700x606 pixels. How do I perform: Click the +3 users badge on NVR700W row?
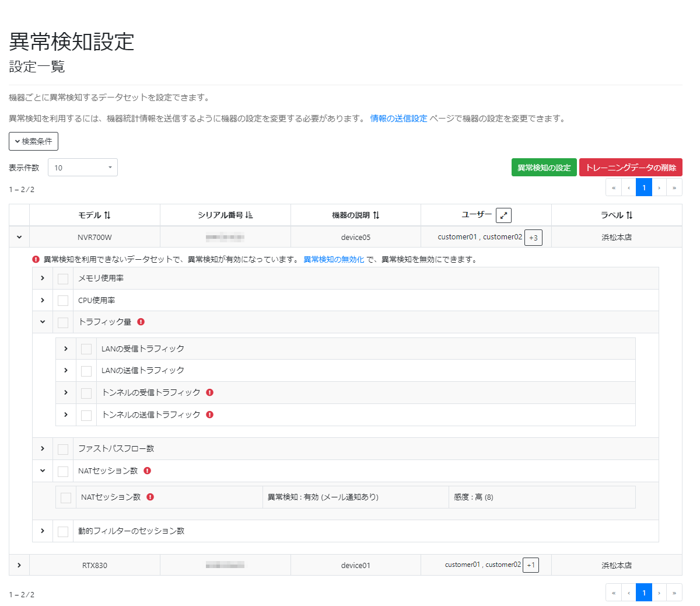(533, 237)
